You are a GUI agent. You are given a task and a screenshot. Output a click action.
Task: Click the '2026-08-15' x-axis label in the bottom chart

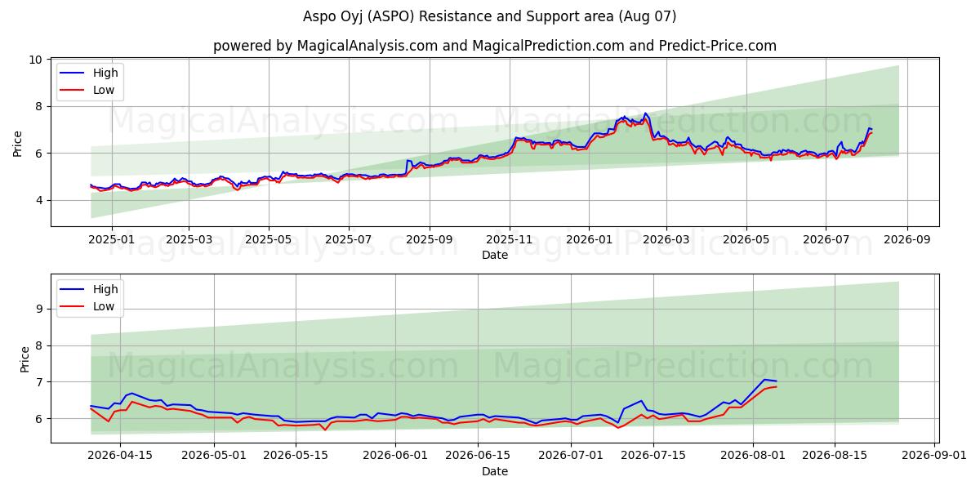point(834,457)
